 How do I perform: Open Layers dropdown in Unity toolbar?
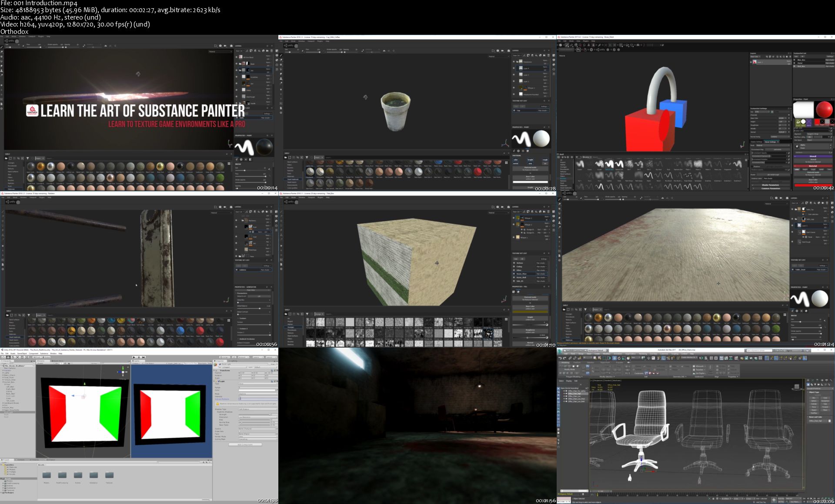pos(258,357)
